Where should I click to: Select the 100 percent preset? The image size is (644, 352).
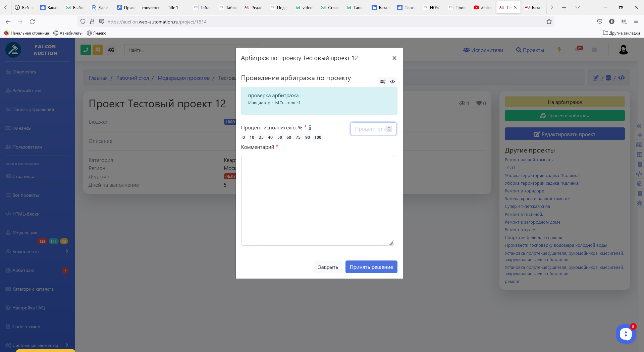tap(318, 137)
